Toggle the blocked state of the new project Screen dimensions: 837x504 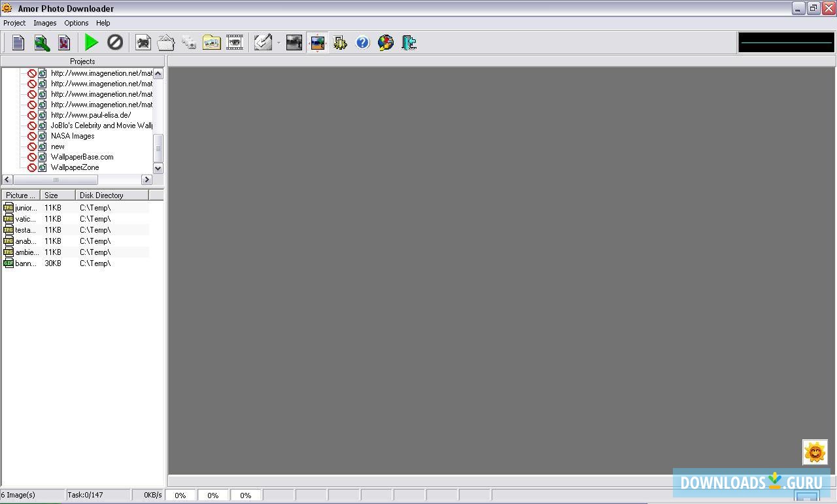pos(33,146)
